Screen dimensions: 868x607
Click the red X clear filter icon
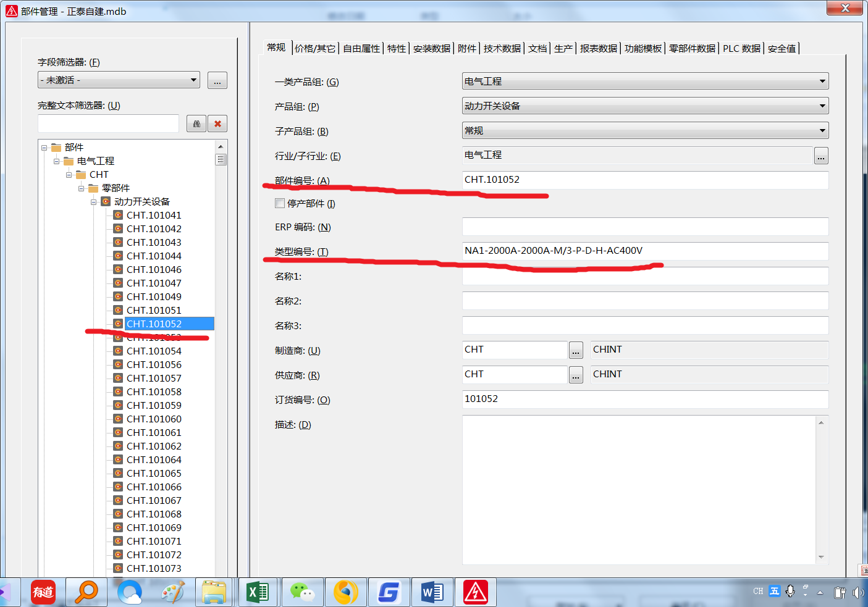(x=217, y=123)
